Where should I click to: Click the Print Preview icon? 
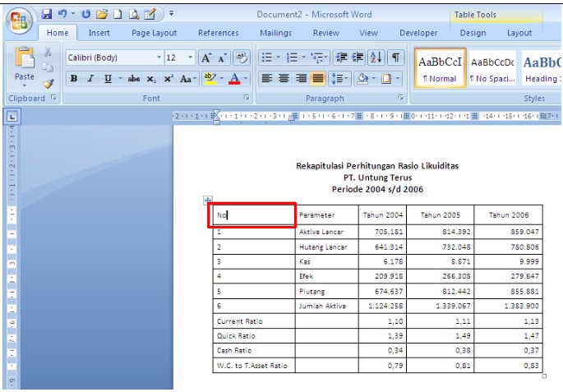(134, 14)
